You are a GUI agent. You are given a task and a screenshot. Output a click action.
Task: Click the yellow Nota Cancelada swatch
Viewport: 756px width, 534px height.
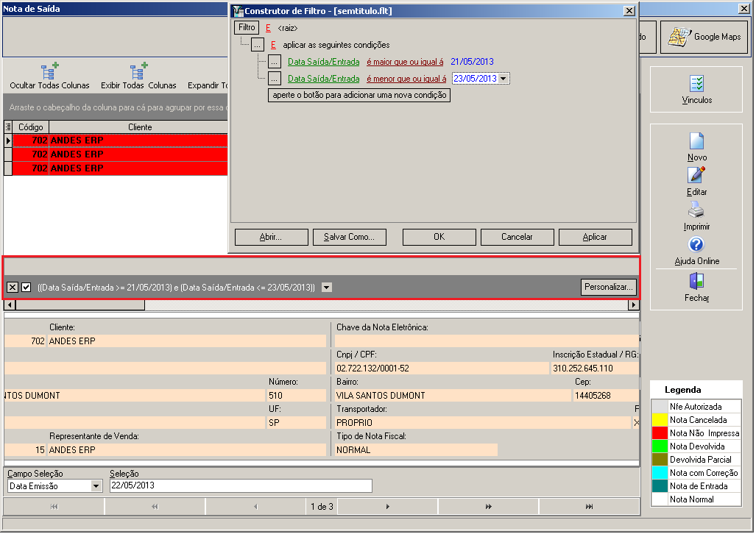pos(660,420)
